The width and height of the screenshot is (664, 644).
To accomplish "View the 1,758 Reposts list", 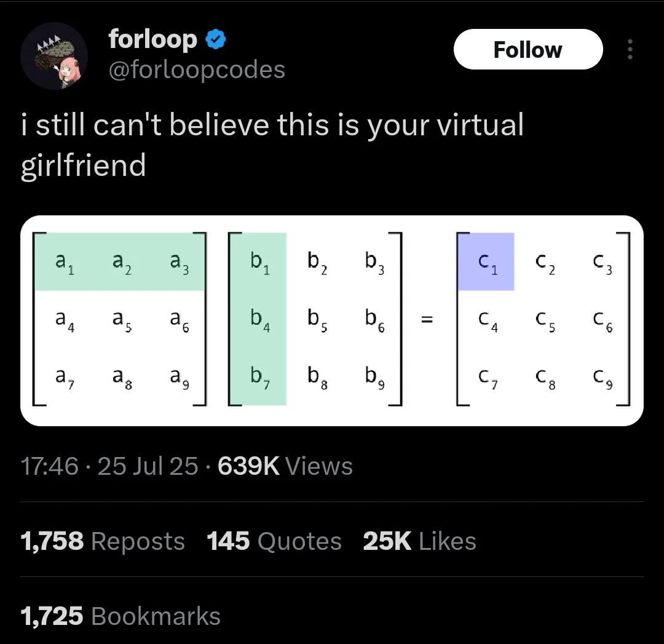I will pyautogui.click(x=103, y=541).
